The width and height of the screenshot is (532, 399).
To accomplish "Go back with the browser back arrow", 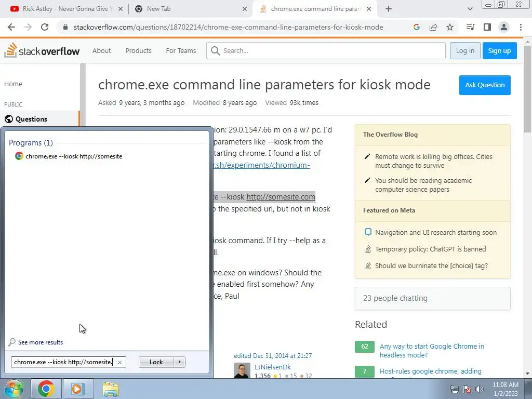I will coord(11,27).
